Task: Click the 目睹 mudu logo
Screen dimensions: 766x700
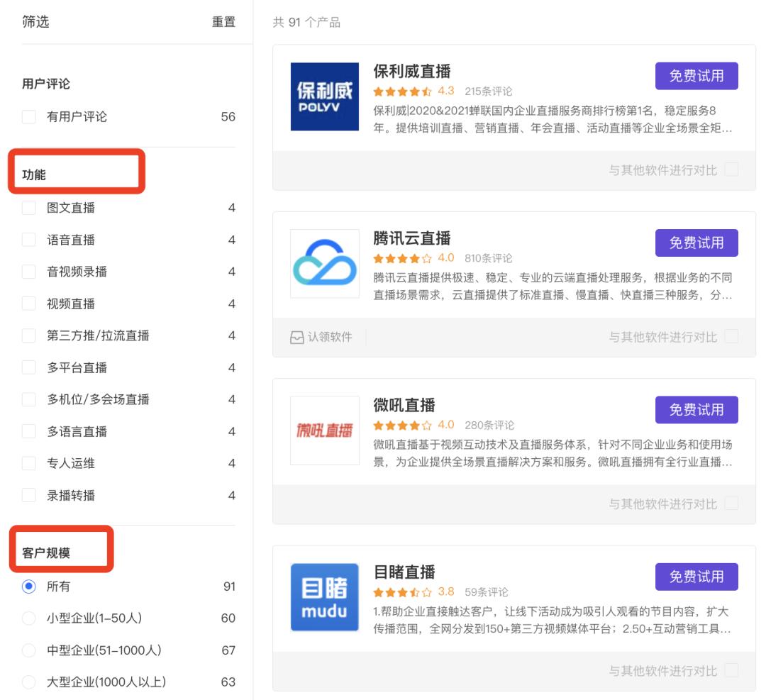Action: (324, 597)
